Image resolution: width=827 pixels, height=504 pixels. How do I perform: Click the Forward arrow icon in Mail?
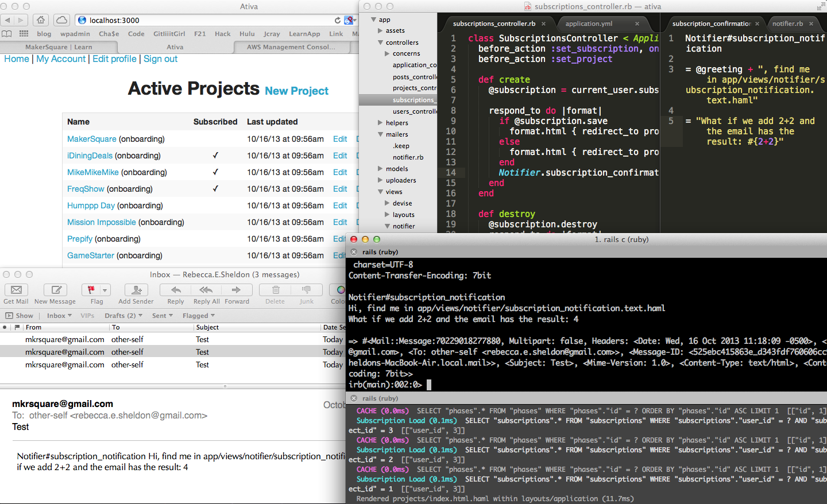pyautogui.click(x=237, y=290)
